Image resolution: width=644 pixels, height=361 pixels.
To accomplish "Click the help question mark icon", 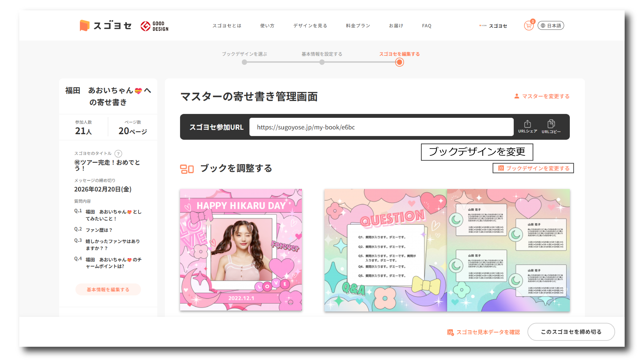I will [x=118, y=153].
